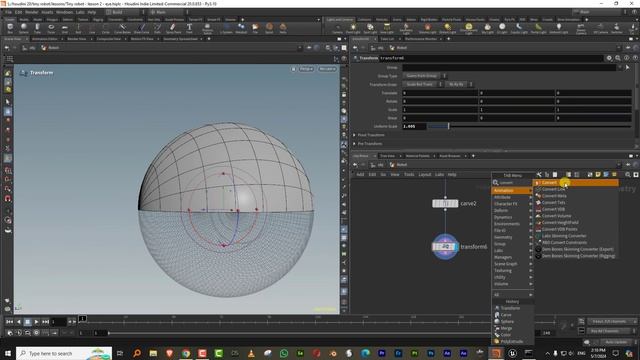Open Chrome from the taskbar
Viewport: 640px width, 360px height.
(x=186, y=353)
